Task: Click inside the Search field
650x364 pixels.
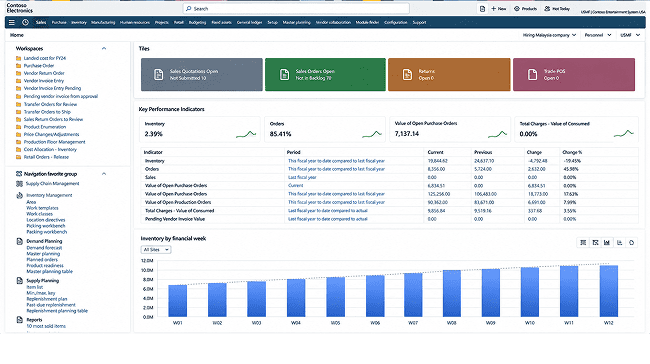Action: (x=296, y=9)
